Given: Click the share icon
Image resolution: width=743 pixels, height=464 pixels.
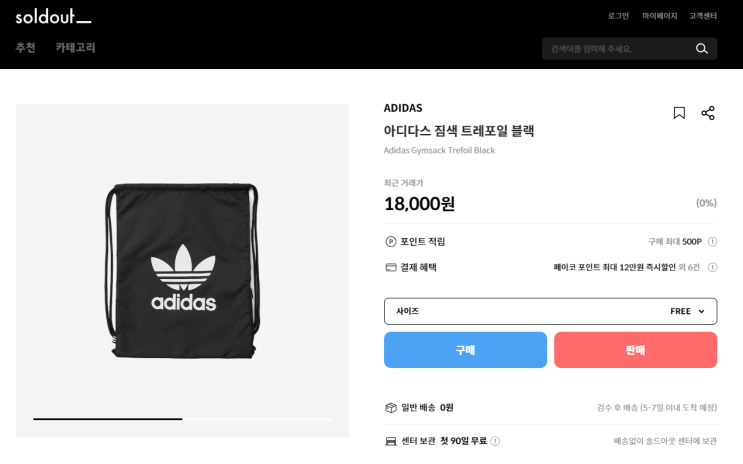Looking at the screenshot, I should coord(708,113).
